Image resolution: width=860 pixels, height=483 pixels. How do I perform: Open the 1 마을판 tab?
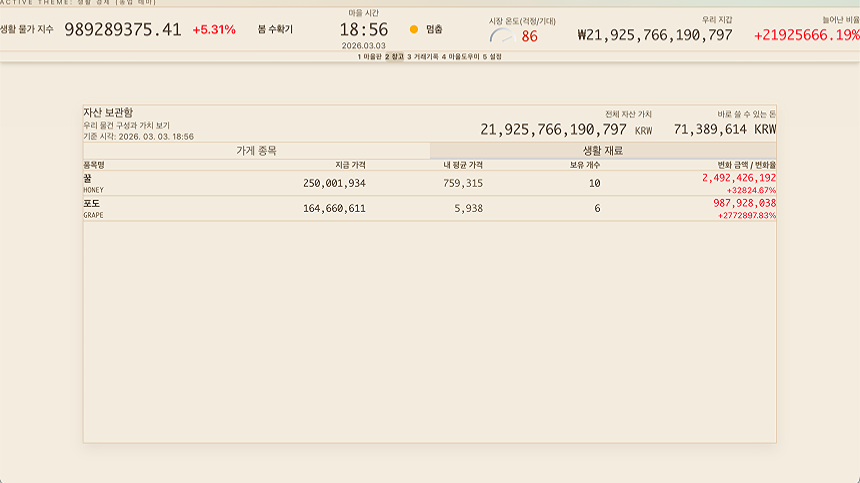click(370, 57)
